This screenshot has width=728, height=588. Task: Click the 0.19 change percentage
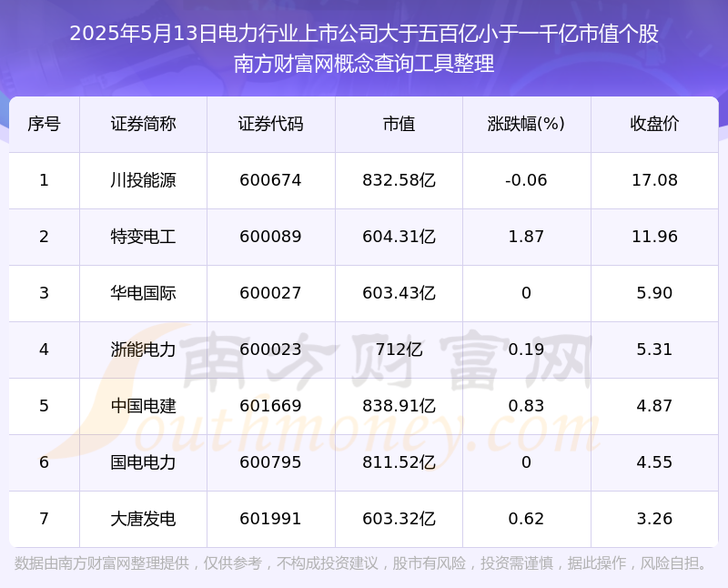[x=526, y=350]
